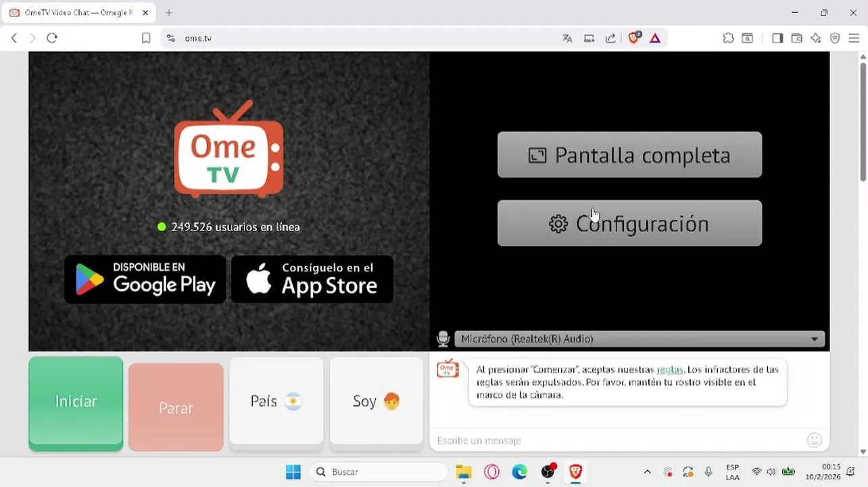Open Opera browser from the taskbar
868x487 pixels.
point(491,472)
